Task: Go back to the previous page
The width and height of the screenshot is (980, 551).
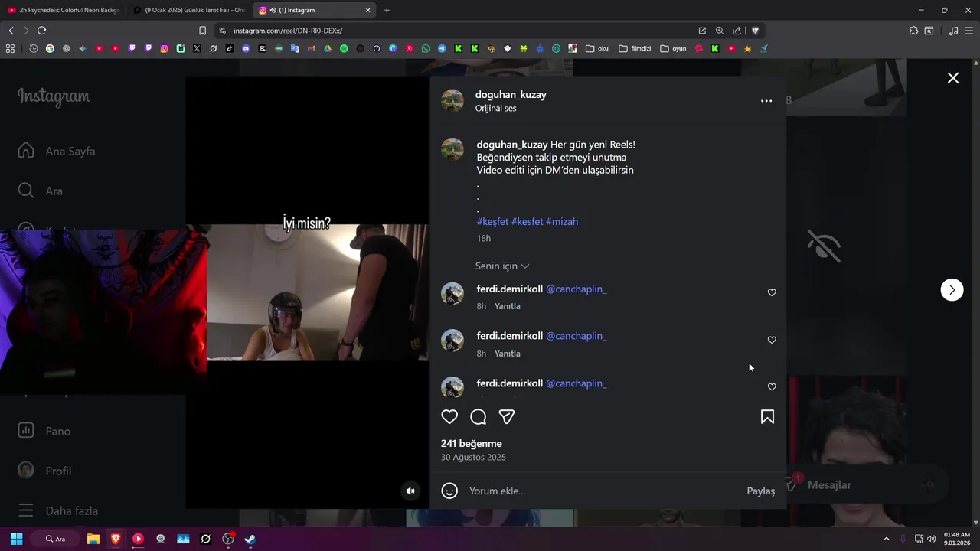Action: click(11, 31)
